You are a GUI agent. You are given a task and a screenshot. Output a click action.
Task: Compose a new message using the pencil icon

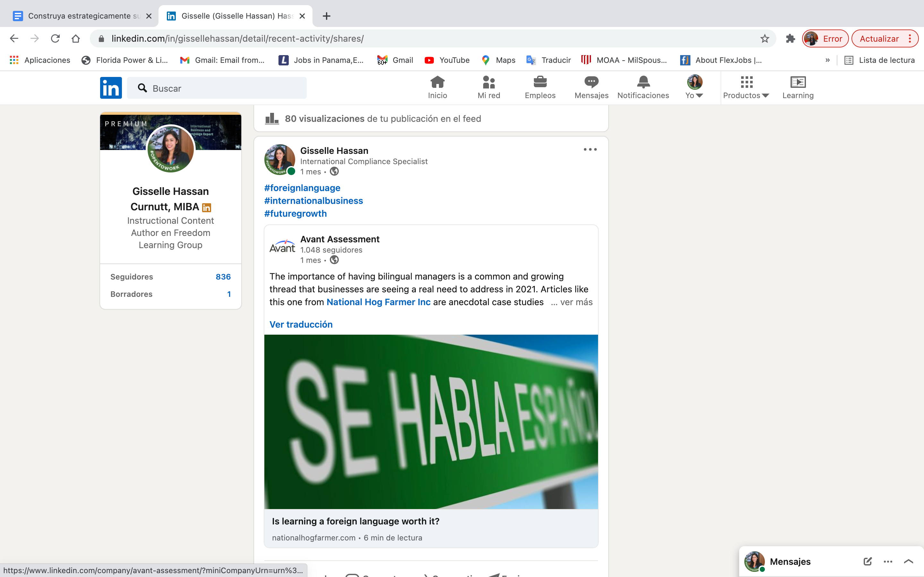[867, 561]
